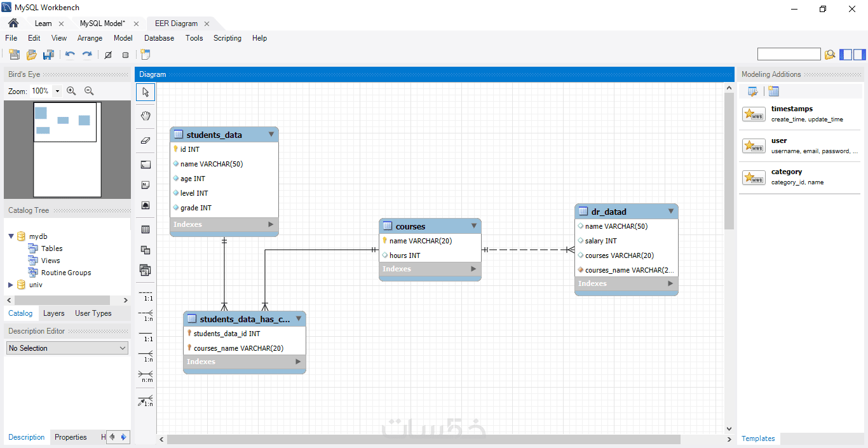Screen dimensions: 868x448
Task: Expand Indexes section of courses table
Action: coord(473,269)
